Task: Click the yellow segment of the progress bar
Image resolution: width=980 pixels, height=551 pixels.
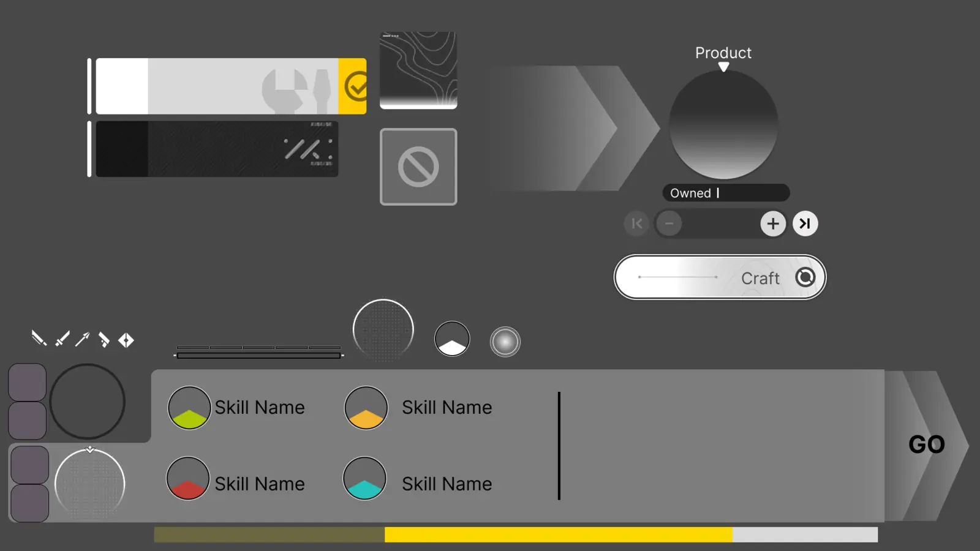Action: (558, 534)
